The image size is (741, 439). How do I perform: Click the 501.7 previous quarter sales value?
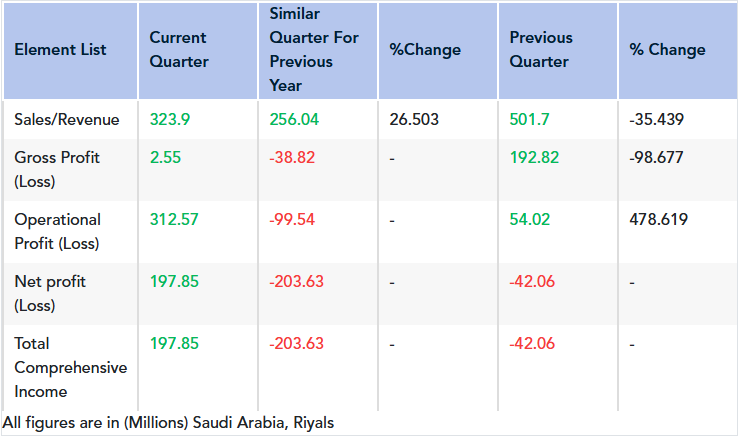pyautogui.click(x=530, y=120)
